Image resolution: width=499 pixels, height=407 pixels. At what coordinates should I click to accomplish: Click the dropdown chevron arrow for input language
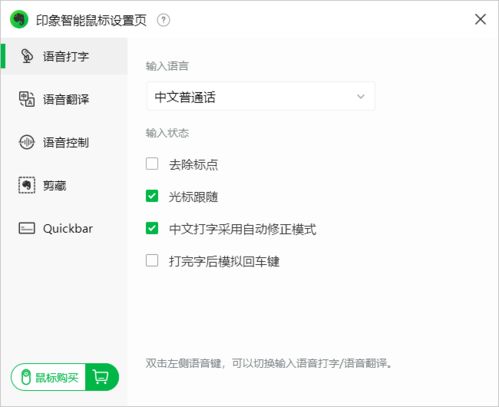point(361,97)
